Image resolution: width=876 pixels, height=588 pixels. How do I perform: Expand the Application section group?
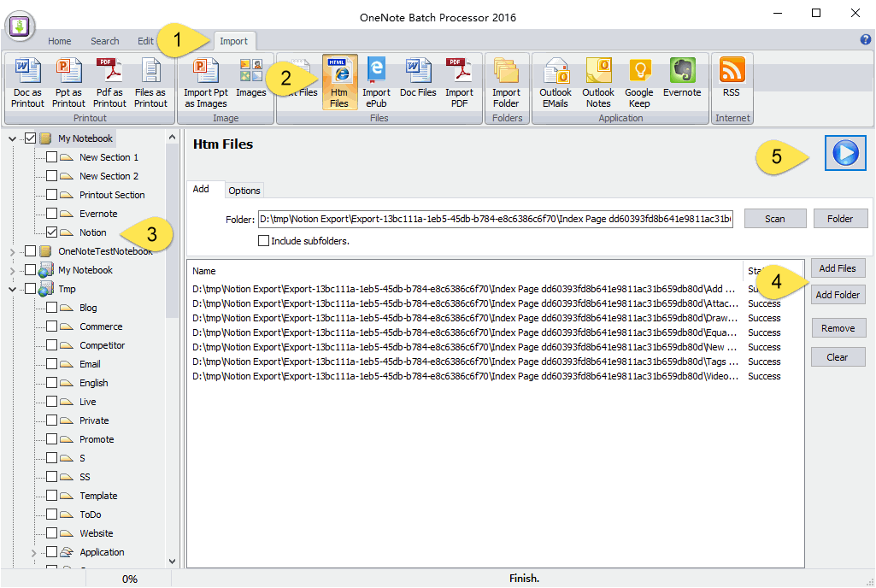pos(33,553)
